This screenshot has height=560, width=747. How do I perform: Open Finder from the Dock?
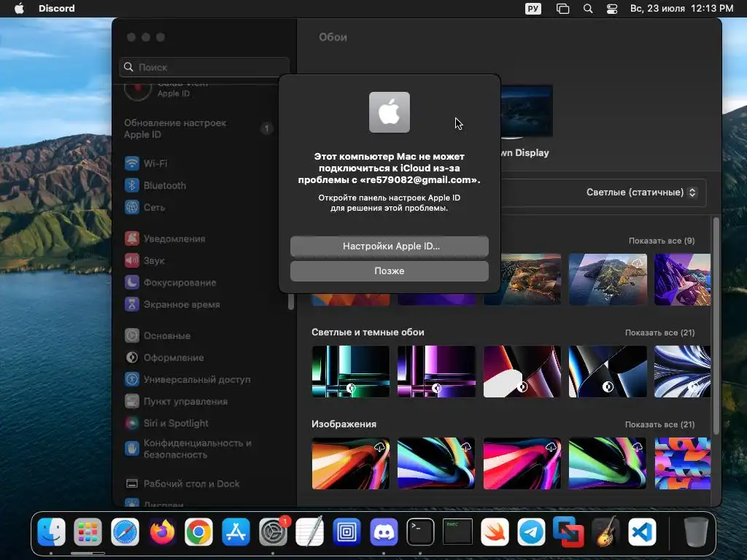coord(52,532)
